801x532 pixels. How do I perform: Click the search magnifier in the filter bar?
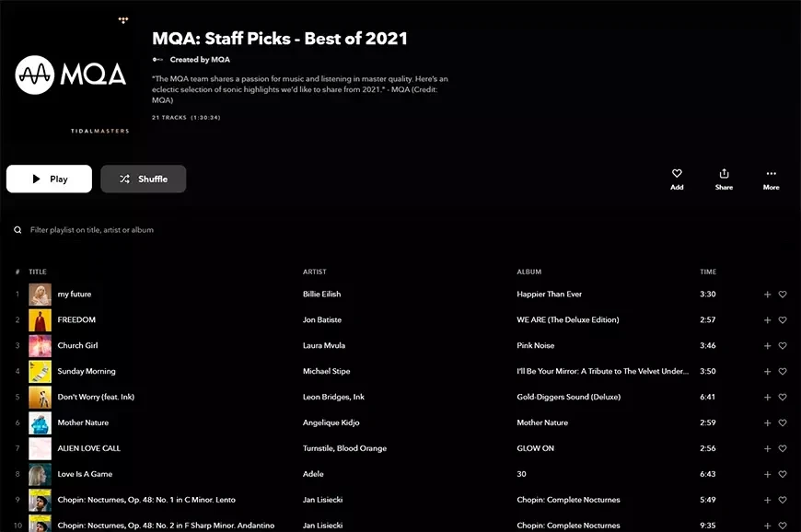pyautogui.click(x=18, y=229)
